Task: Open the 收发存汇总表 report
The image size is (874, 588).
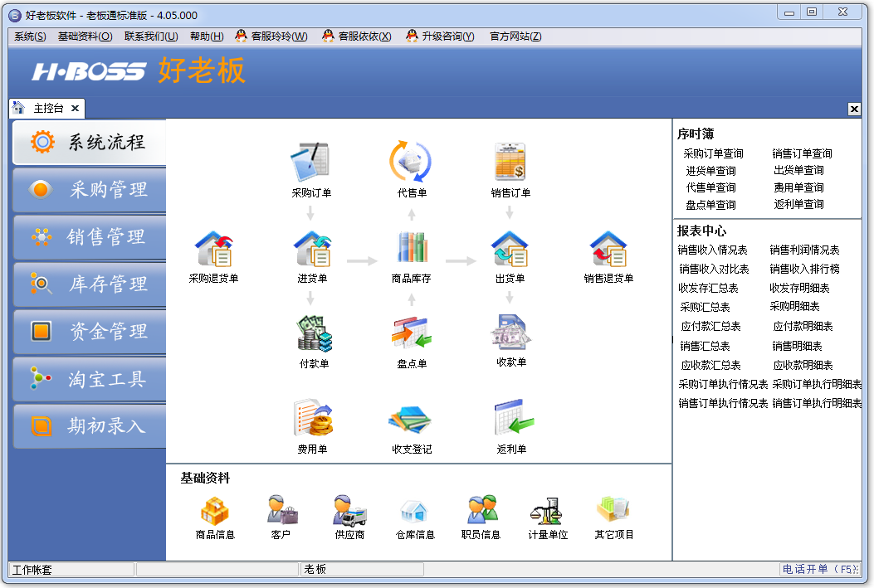Action: (x=708, y=288)
